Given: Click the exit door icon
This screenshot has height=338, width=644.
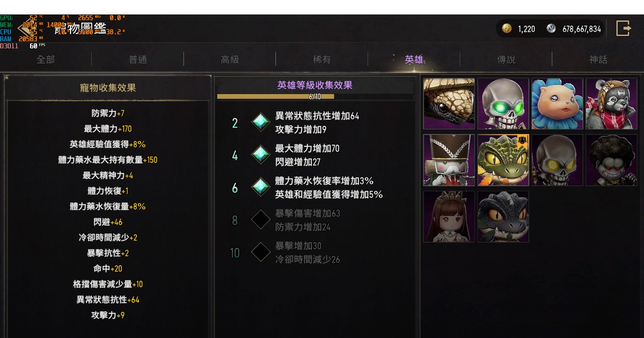Looking at the screenshot, I should coord(623,28).
